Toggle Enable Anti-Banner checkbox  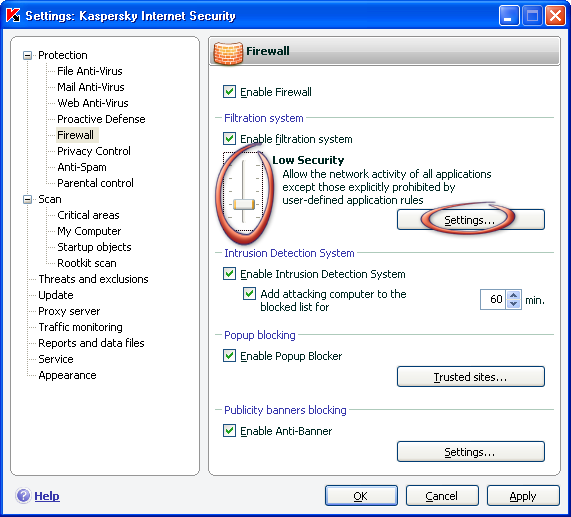(229, 430)
